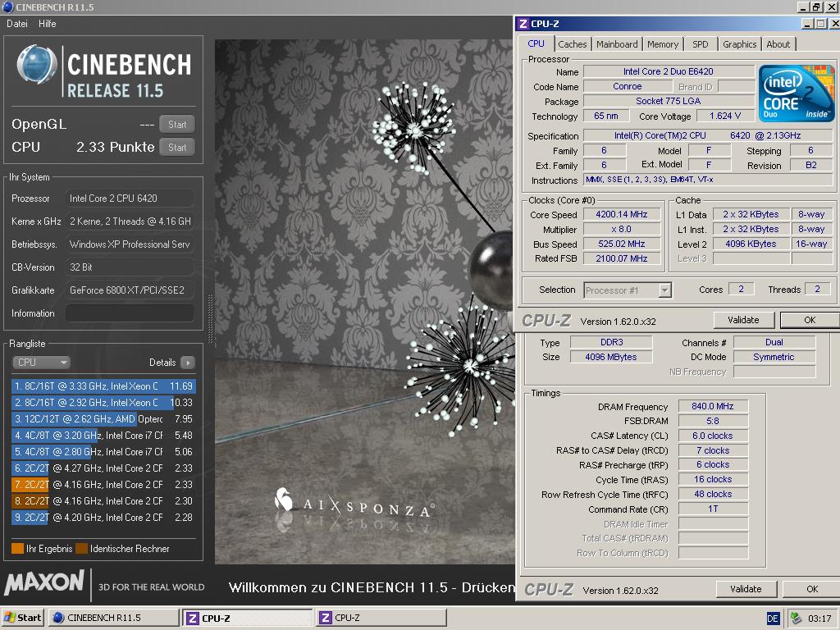Select ranking row 7 with score 2.33
The image size is (840, 630).
pos(103,485)
